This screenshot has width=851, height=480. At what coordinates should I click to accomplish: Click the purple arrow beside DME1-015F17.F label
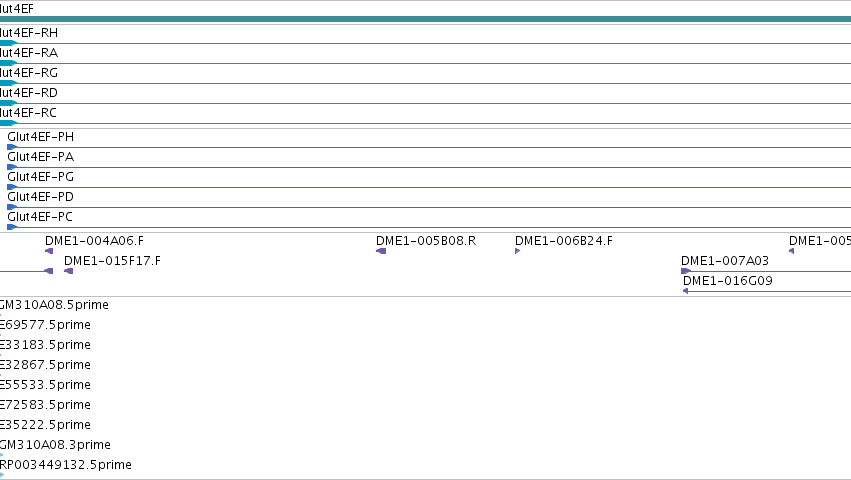68,271
